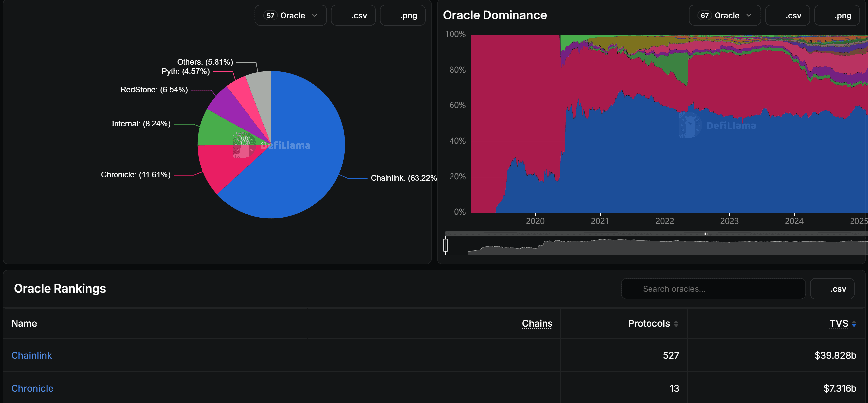868x403 pixels.
Task: Export Oracle Dominance chart as .png
Action: pyautogui.click(x=837, y=16)
